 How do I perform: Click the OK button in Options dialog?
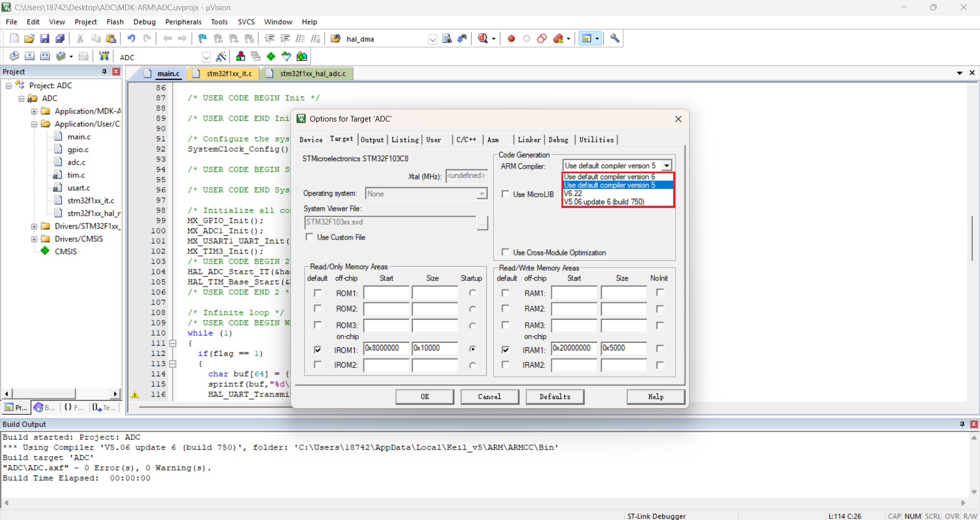click(x=425, y=397)
